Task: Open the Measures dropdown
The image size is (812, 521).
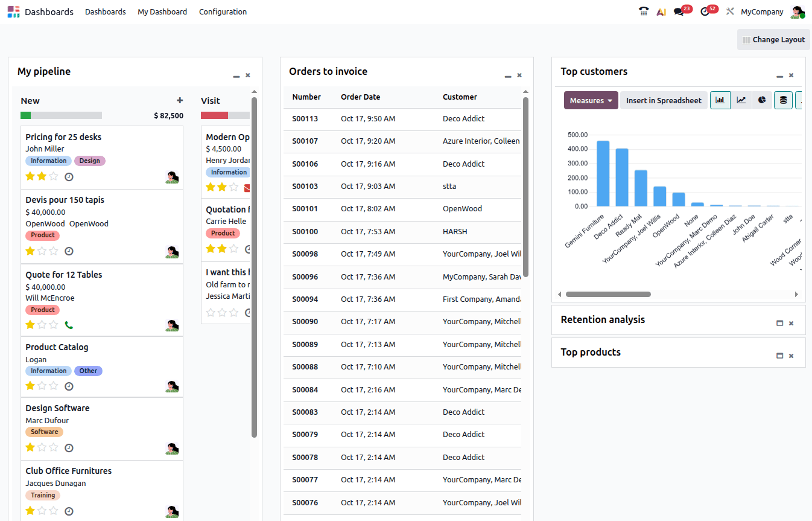Action: click(591, 100)
